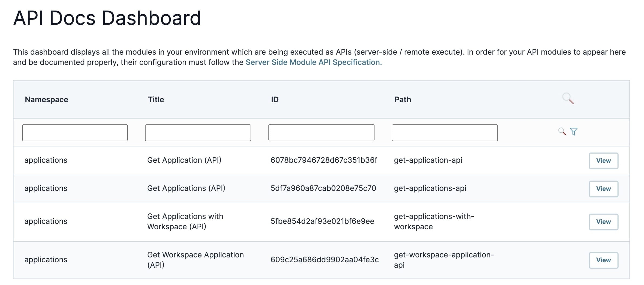644x285 pixels.
Task: View the Get Application (API) module
Action: click(x=603, y=161)
